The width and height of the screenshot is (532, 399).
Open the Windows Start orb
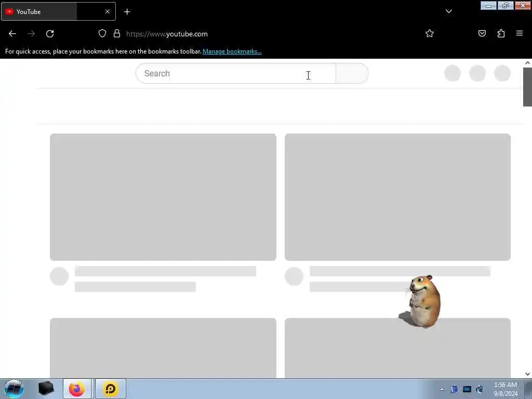[x=14, y=389]
